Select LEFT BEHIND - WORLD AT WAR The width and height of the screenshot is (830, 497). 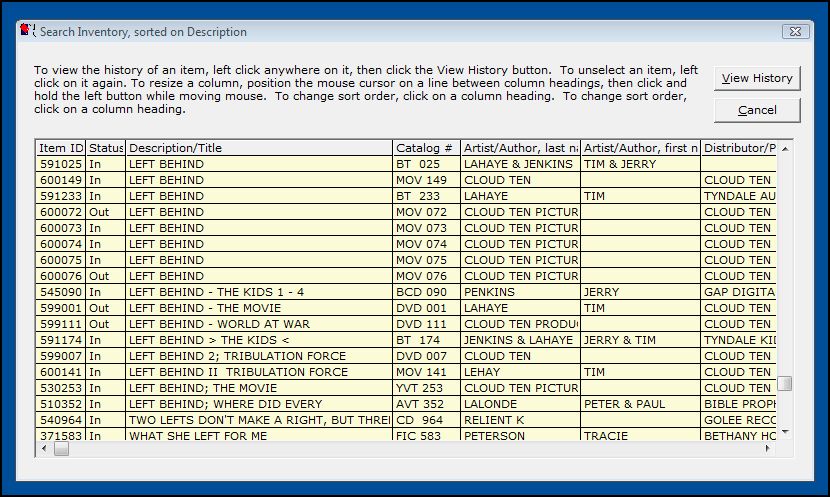406,324
